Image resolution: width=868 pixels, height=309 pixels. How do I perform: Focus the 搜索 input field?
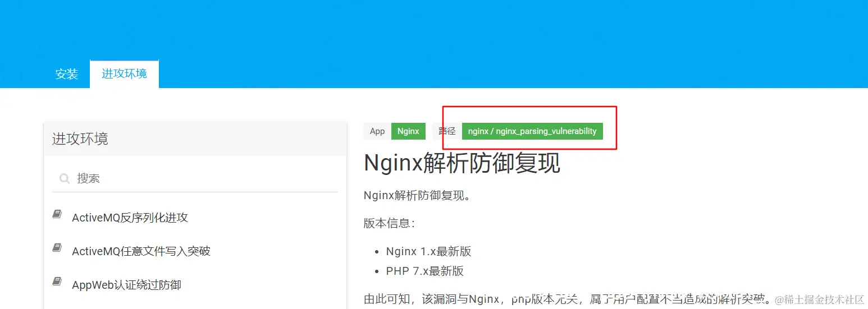(x=195, y=178)
